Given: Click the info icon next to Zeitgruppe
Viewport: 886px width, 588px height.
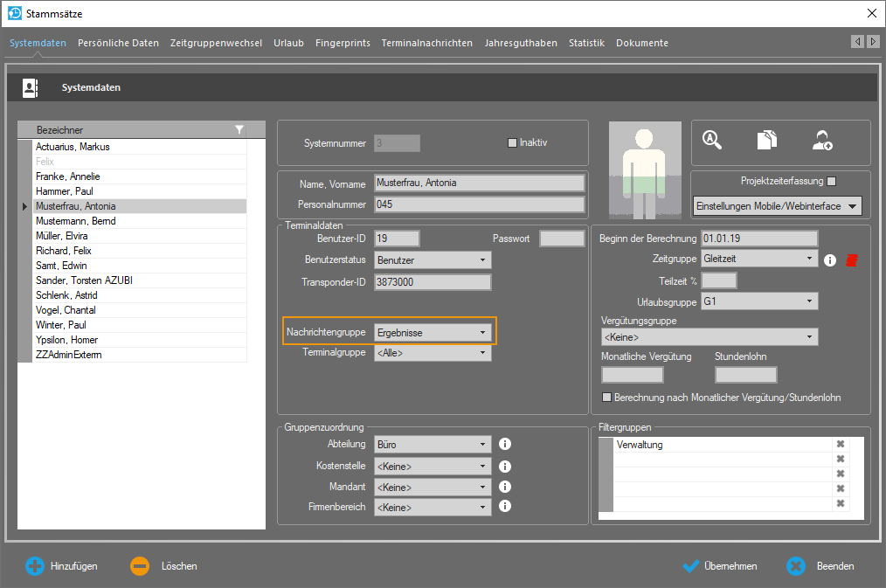Looking at the screenshot, I should 831,259.
